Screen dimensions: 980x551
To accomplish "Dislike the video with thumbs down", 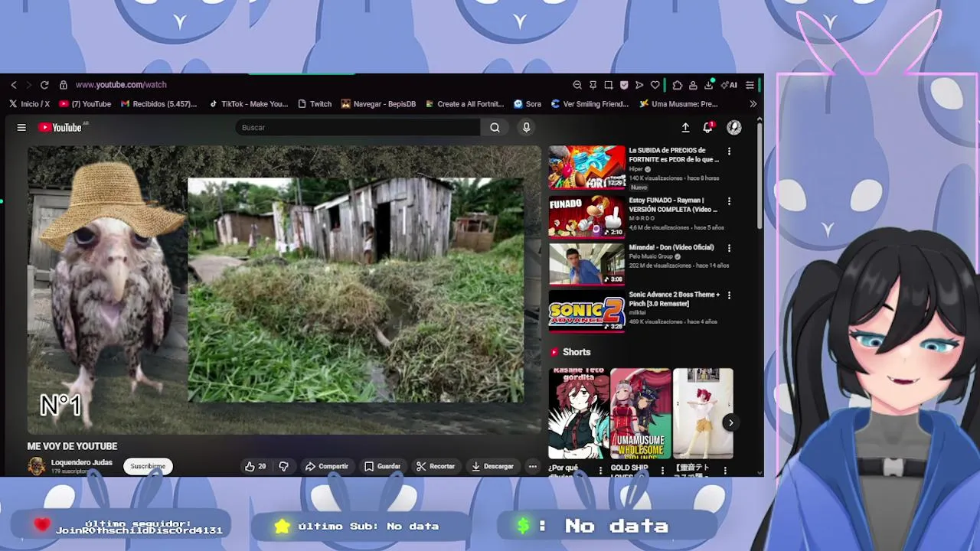I will click(x=283, y=466).
